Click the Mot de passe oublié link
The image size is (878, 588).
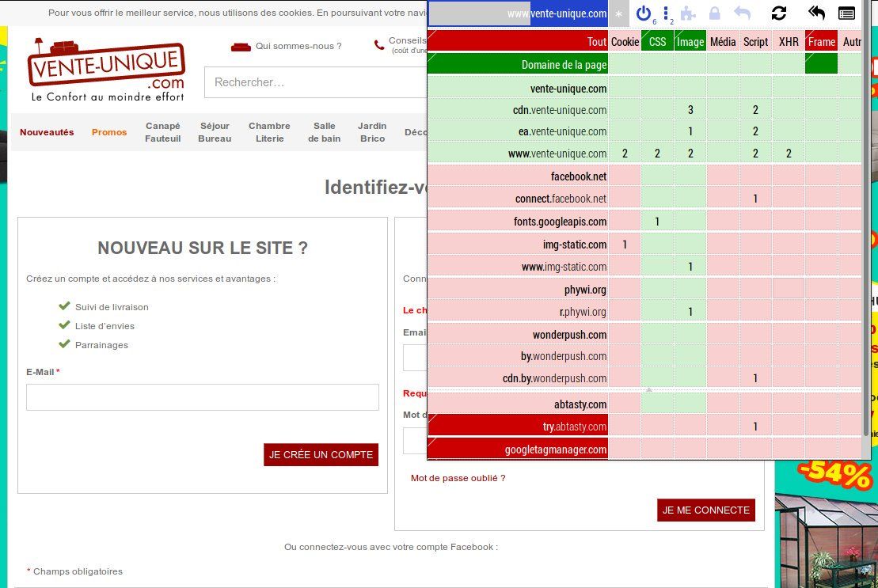pos(458,478)
